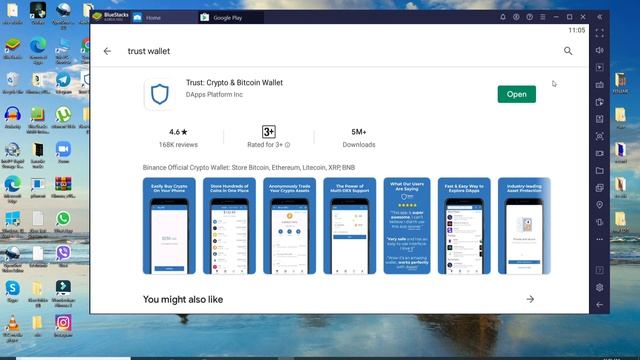Switch to the BlueStacks Home tab
Screen dimensions: 640x360
[x=164, y=18]
